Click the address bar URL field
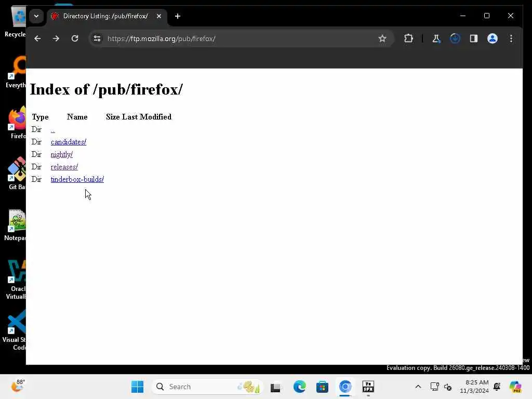This screenshot has height=399, width=532. (x=241, y=38)
